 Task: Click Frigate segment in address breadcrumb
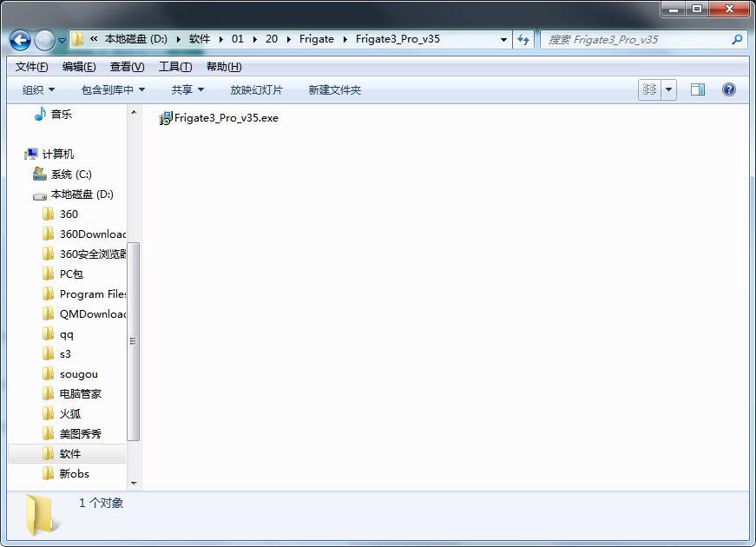click(316, 39)
